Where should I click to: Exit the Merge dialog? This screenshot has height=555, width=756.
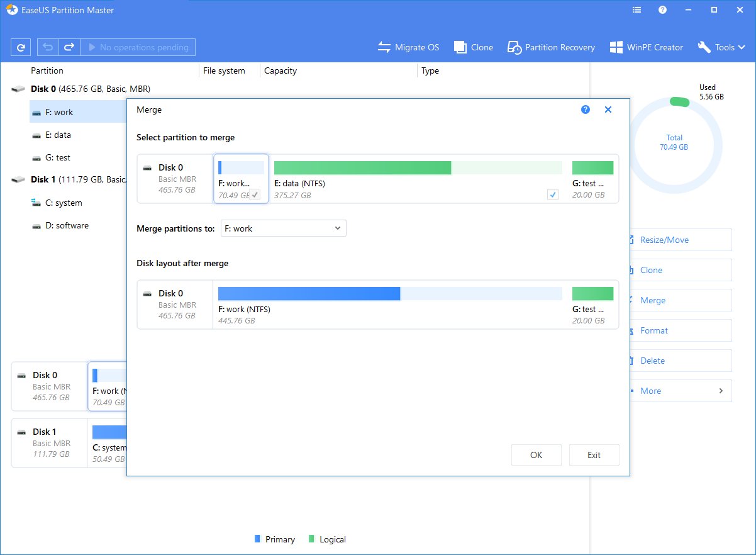click(x=594, y=454)
